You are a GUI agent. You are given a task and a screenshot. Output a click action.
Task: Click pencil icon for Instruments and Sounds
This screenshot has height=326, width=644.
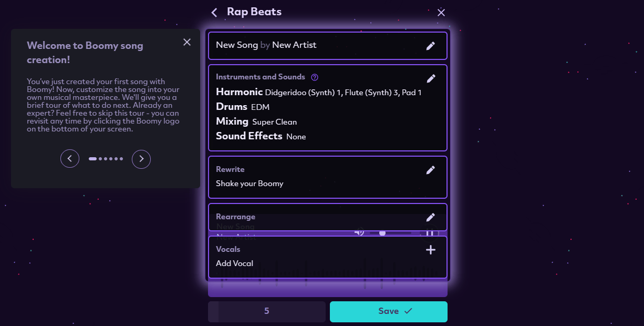[x=431, y=78]
